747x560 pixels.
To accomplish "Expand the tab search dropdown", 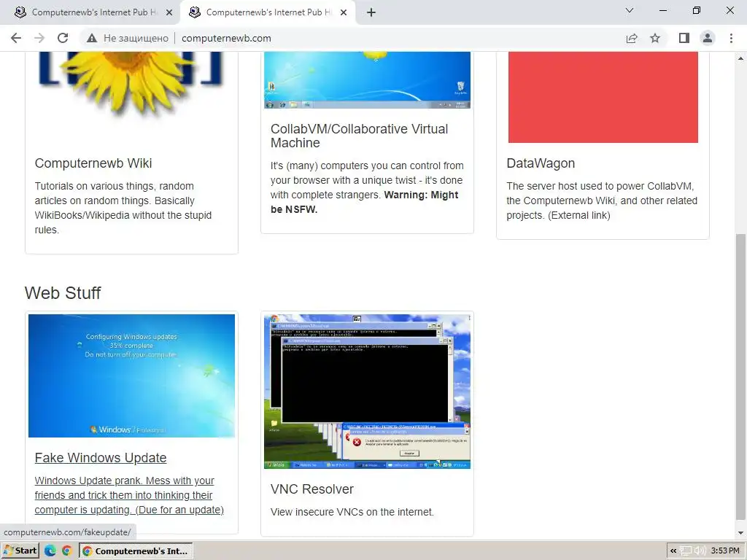I will (630, 10).
